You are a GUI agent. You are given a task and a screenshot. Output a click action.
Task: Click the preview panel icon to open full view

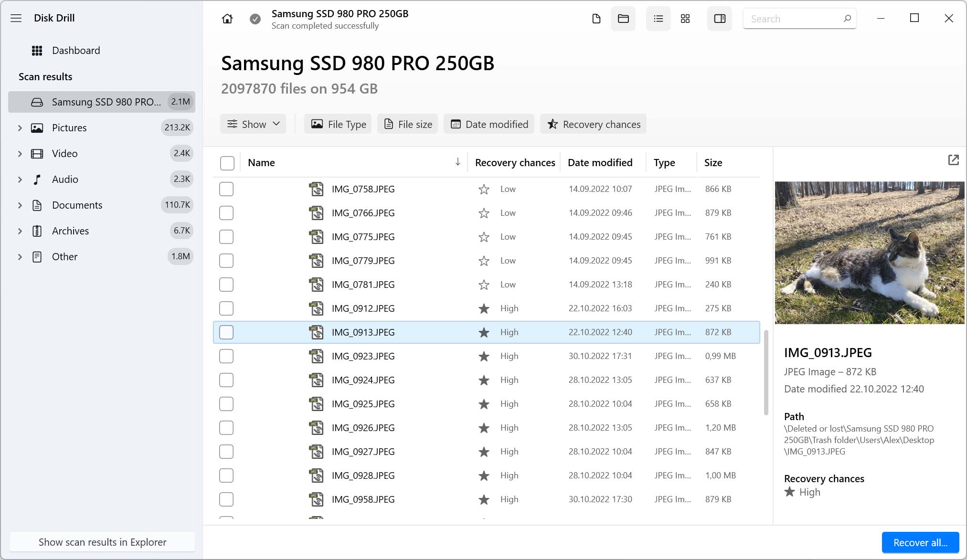click(x=954, y=160)
